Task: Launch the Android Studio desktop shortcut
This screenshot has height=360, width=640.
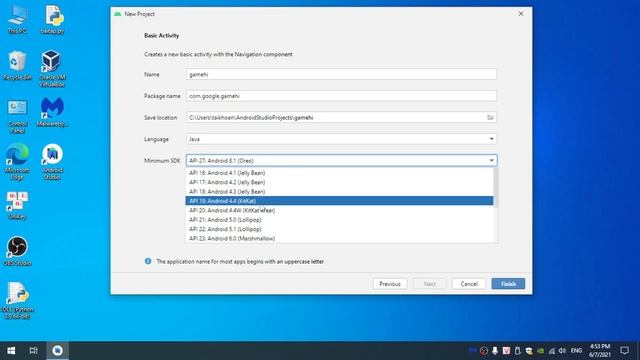Action: 52,162
